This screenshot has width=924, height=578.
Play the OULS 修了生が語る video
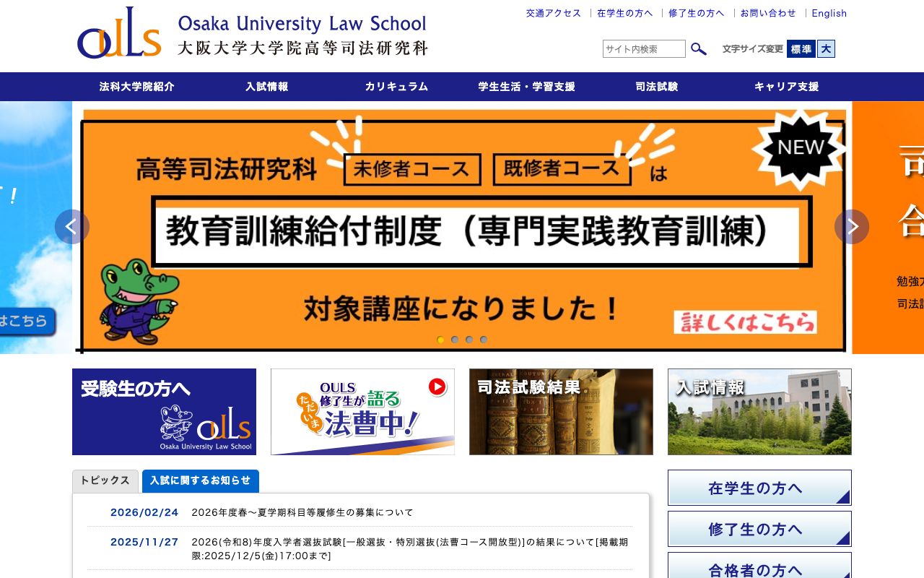pos(437,387)
